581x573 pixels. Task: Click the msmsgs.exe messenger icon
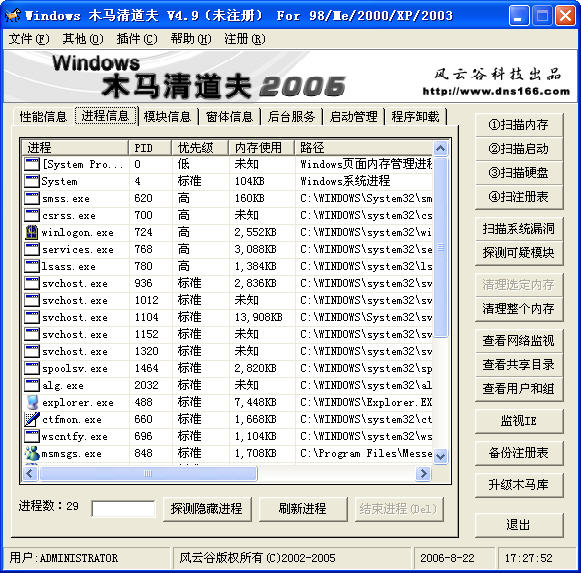(x=31, y=453)
